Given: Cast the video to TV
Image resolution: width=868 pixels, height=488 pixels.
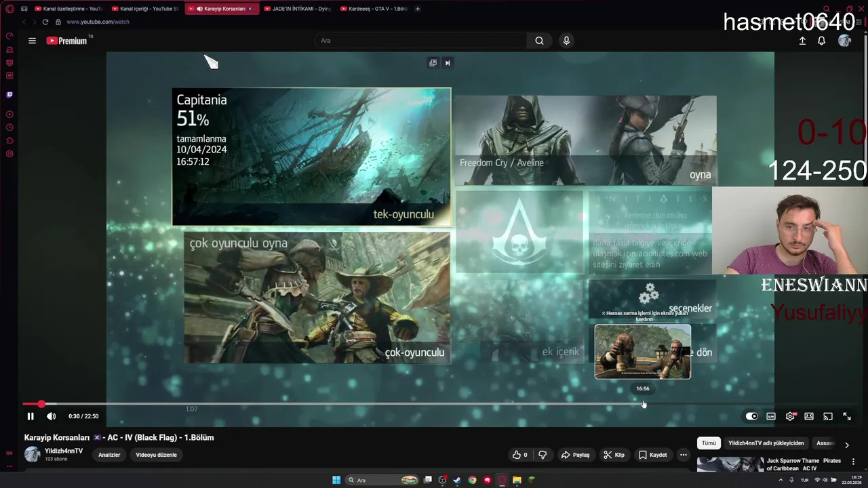Looking at the screenshot, I should click(x=828, y=416).
